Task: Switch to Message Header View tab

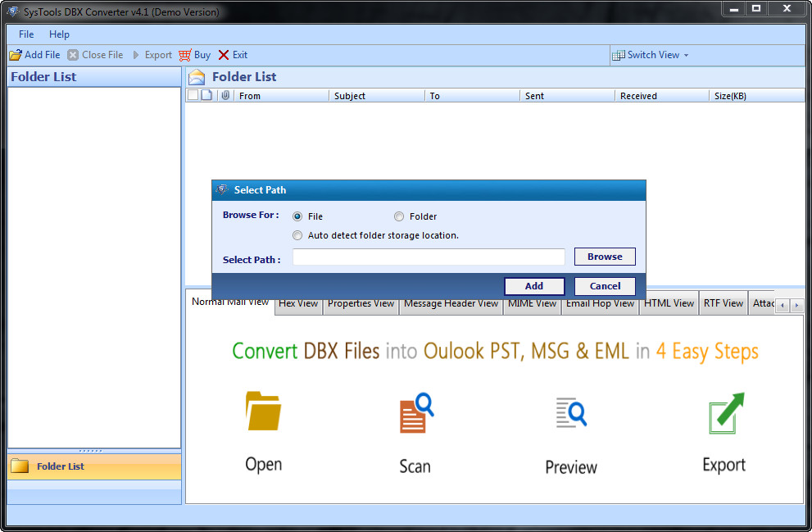Action: 451,304
